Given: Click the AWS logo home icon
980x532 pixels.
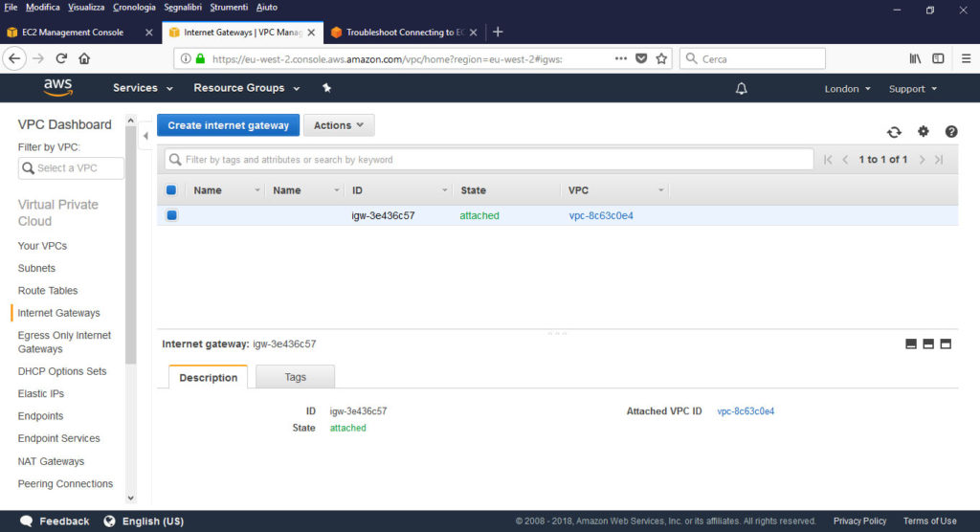Looking at the screenshot, I should [58, 87].
